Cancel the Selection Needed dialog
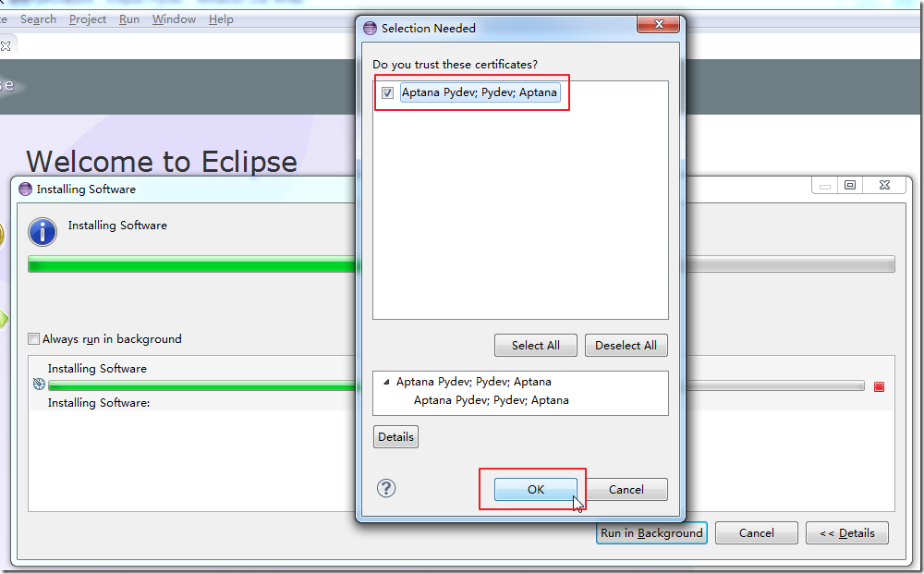 [x=626, y=489]
